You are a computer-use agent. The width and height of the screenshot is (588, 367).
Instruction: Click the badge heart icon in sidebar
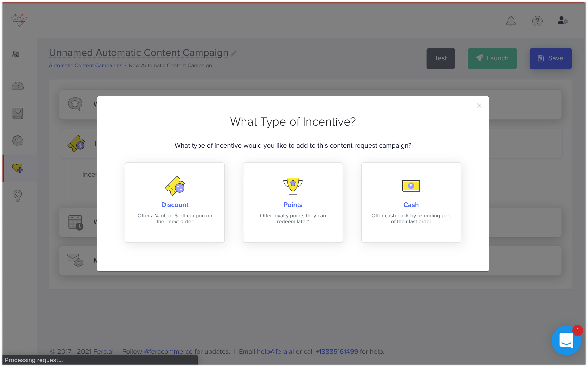pyautogui.click(x=17, y=141)
